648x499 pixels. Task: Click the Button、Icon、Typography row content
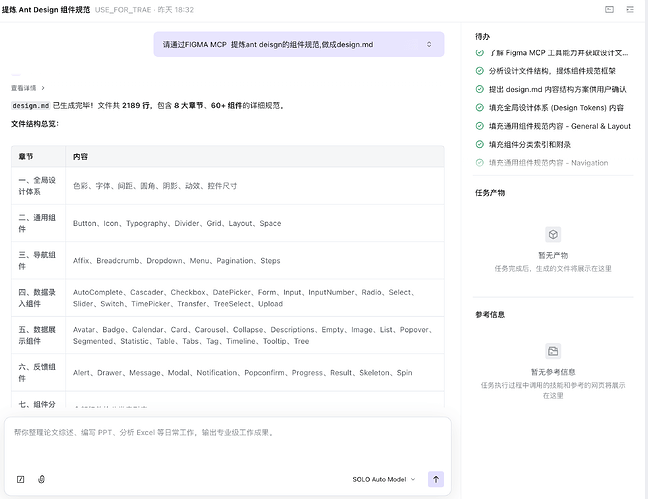[x=177, y=223]
